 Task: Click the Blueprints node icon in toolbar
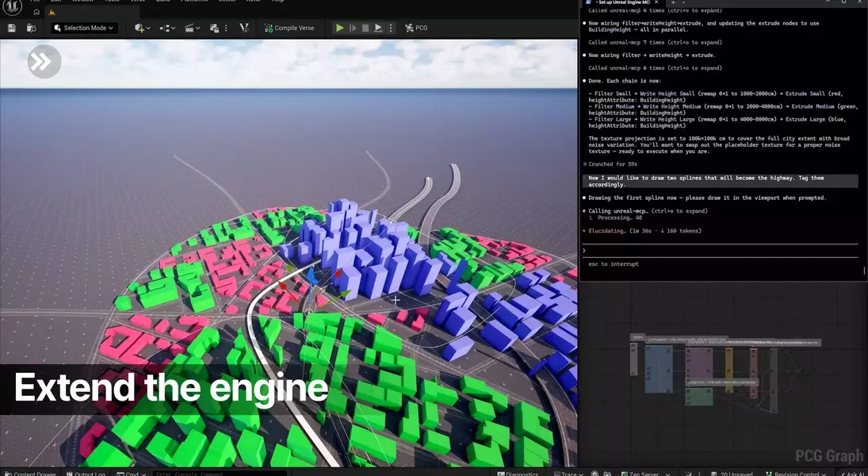[164, 28]
